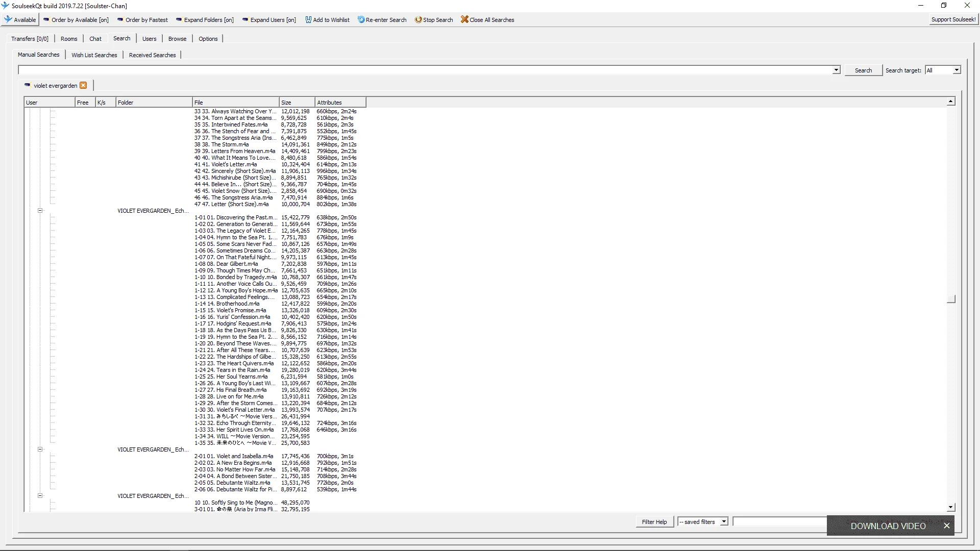Viewport: 980px width, 551px height.
Task: Click Stop Search icon
Action: 419,20
